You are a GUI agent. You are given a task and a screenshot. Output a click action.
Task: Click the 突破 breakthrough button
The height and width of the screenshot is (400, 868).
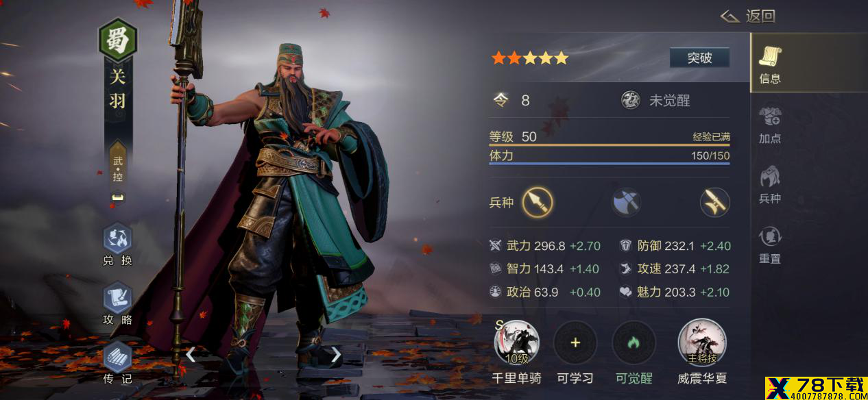pos(699,58)
